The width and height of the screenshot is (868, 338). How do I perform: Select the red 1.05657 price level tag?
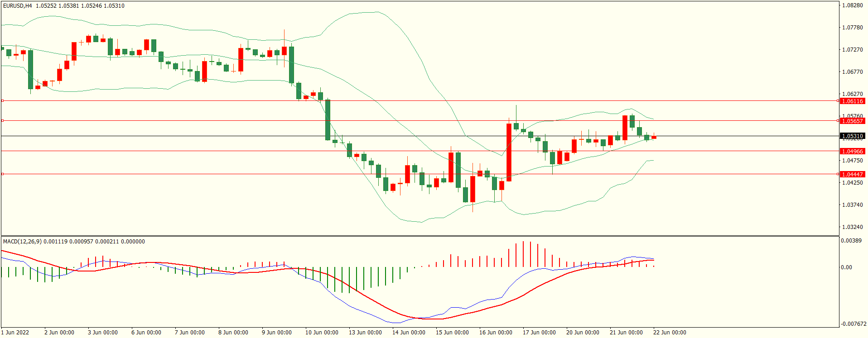[852, 121]
